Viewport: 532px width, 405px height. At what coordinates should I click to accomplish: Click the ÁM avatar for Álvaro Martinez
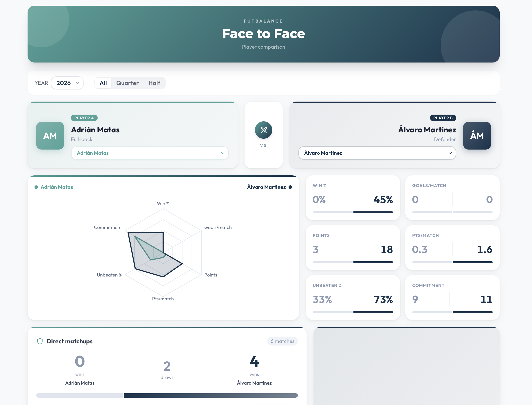click(477, 135)
